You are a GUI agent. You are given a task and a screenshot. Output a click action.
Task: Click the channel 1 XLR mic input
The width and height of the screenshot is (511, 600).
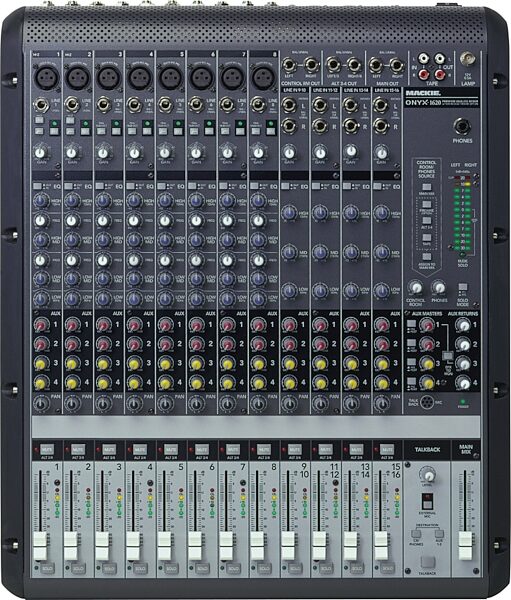click(x=46, y=77)
